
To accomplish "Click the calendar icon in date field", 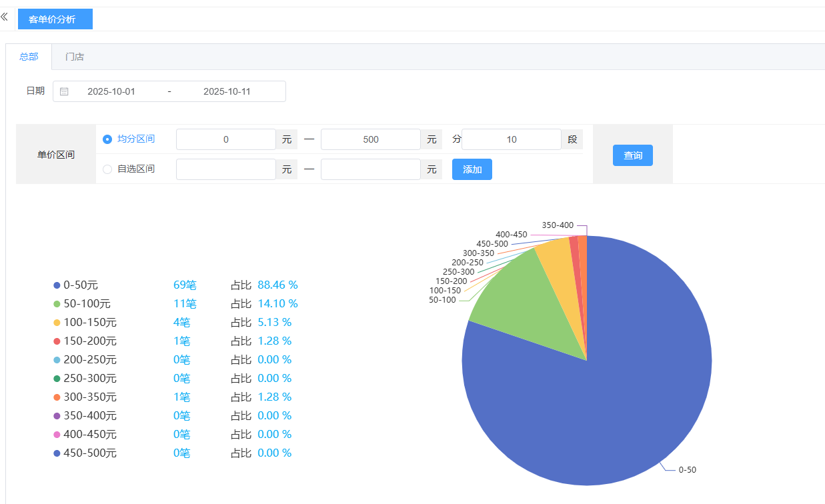I will click(64, 91).
